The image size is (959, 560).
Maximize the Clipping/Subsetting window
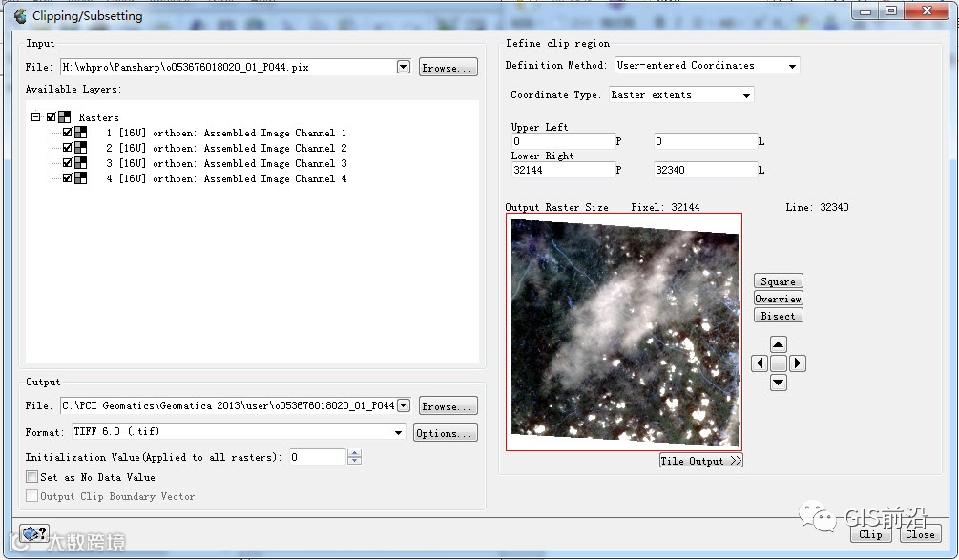click(891, 11)
